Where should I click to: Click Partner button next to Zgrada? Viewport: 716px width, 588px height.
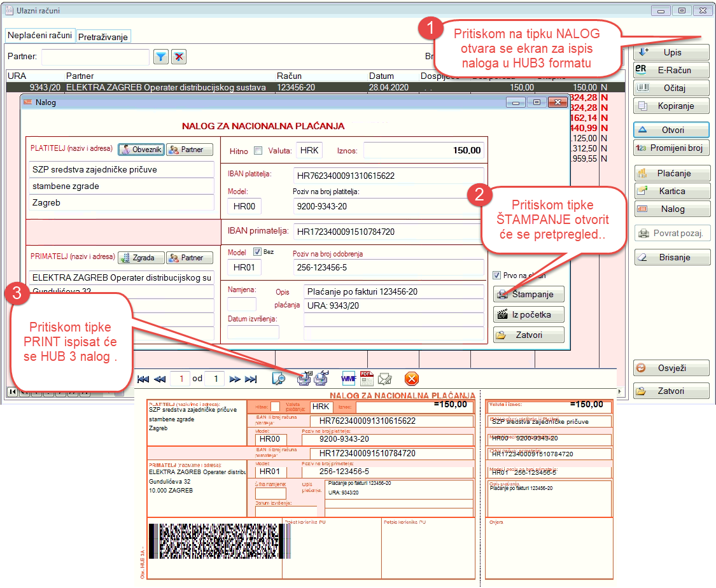pos(190,258)
